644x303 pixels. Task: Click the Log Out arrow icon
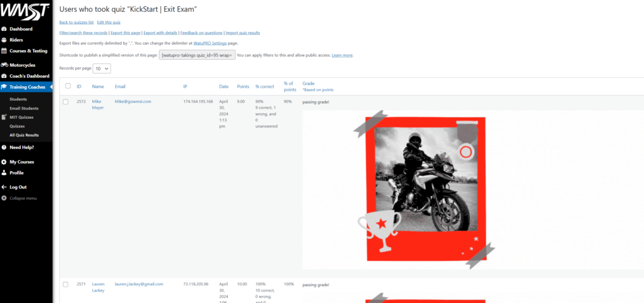pyautogui.click(x=4, y=187)
